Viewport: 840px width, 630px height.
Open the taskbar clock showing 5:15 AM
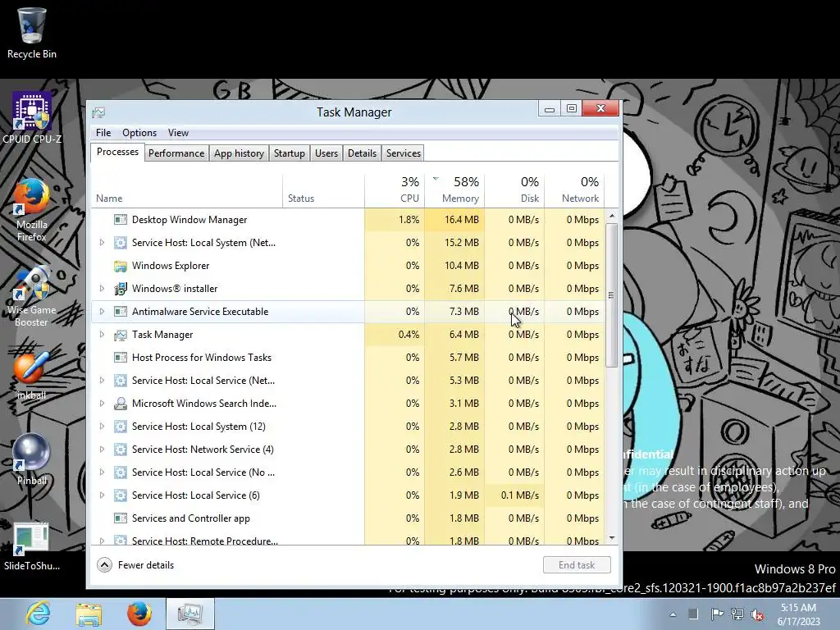798,614
